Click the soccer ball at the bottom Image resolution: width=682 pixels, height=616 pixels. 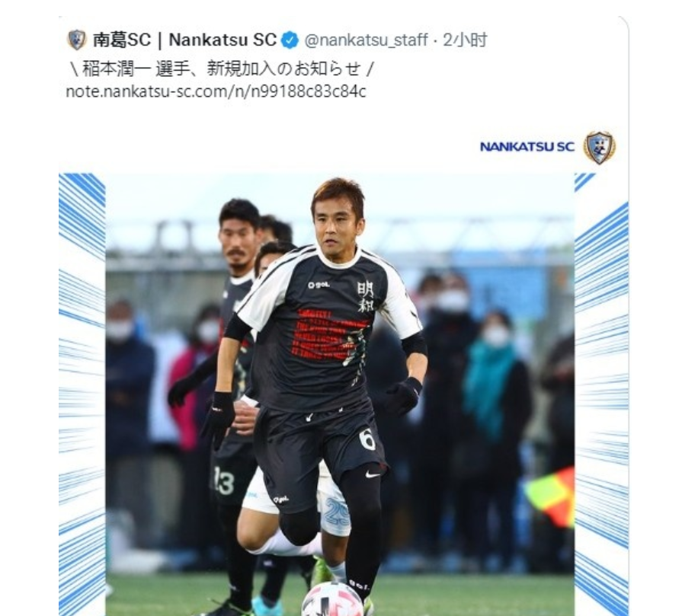[333, 599]
